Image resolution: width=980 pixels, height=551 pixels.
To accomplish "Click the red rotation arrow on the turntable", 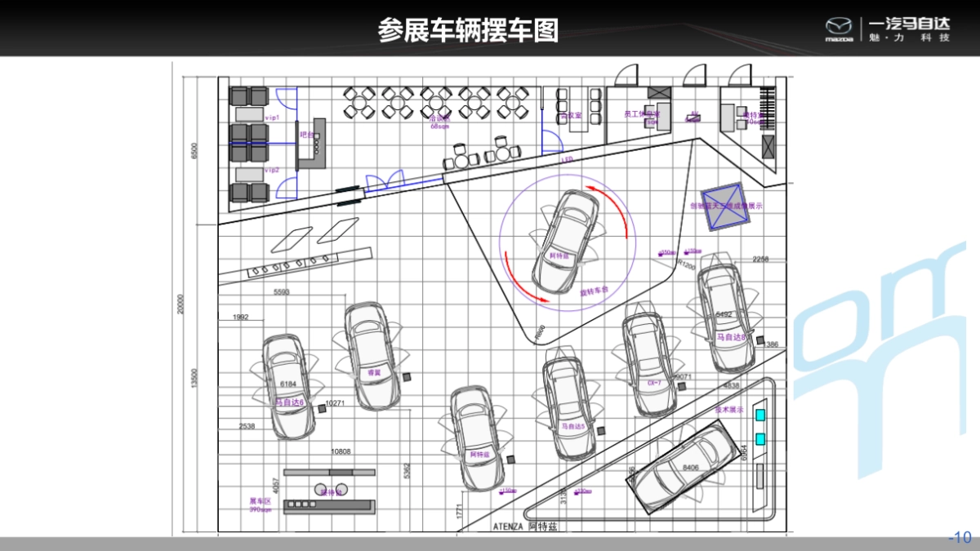I will click(610, 208).
